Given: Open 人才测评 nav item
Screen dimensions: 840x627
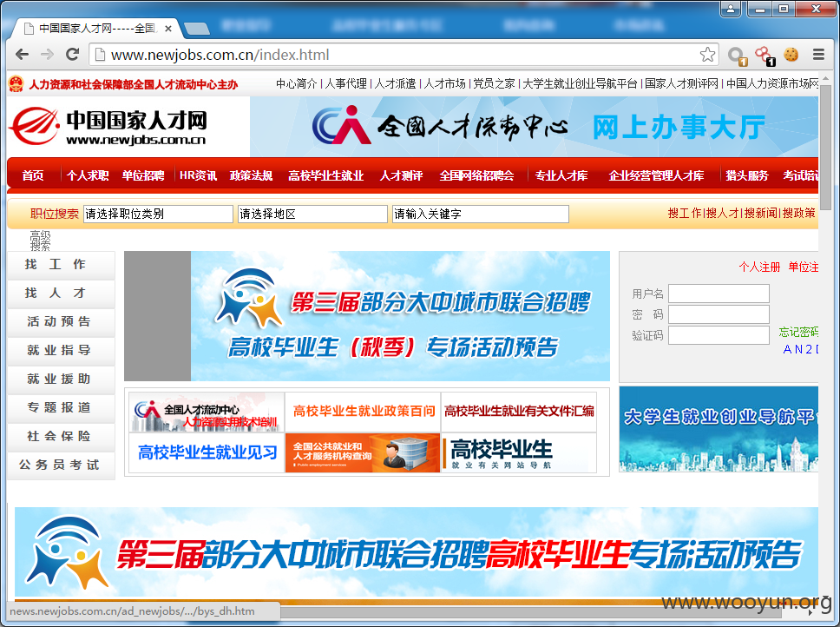Looking at the screenshot, I should coord(401,175).
